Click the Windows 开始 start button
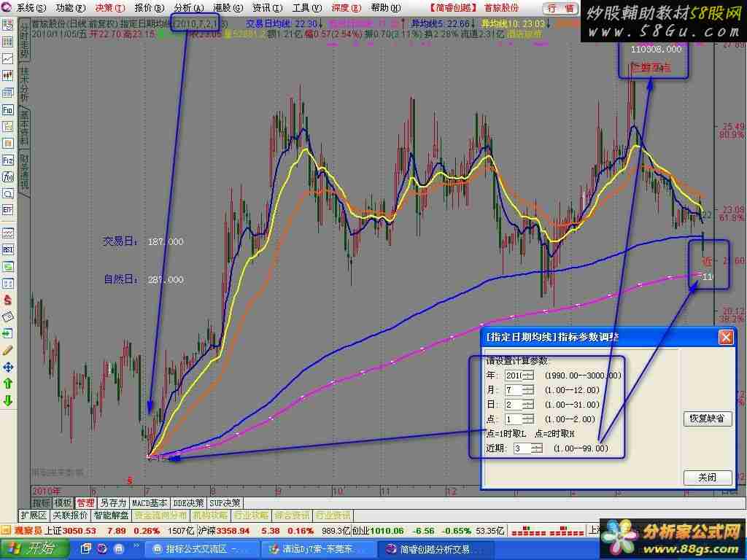Screen dimensions: 747x560 pyautogui.click(x=35, y=548)
